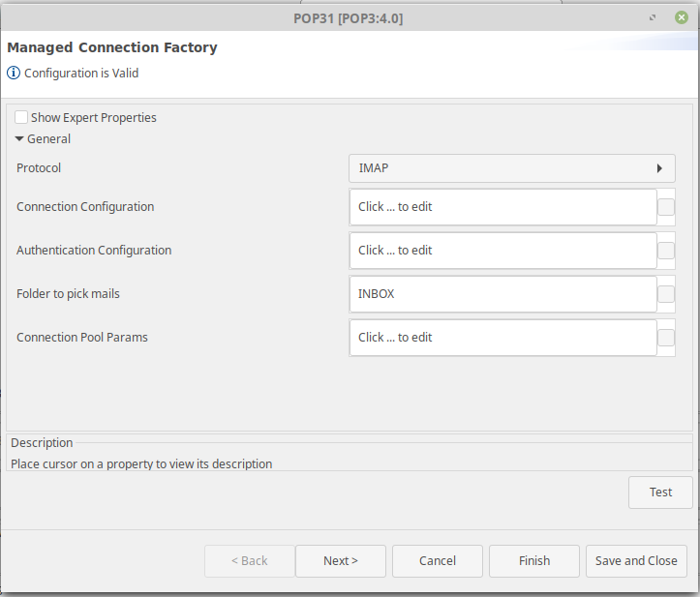Open the Protocol IMAP dropdown

pos(511,168)
